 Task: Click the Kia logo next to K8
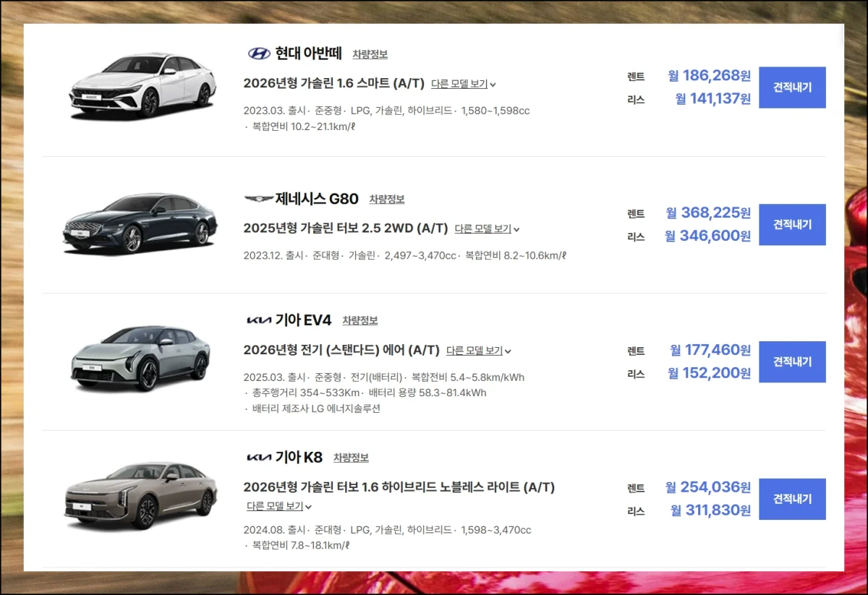pyautogui.click(x=259, y=458)
